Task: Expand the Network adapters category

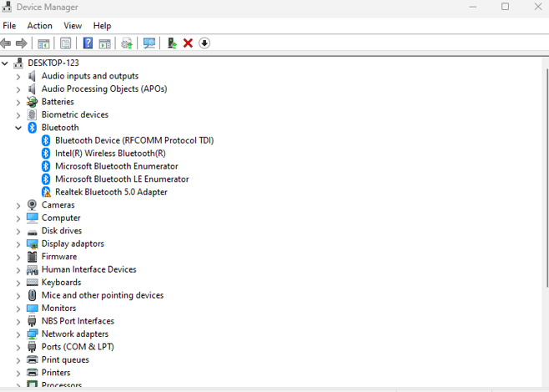Action: 18,334
